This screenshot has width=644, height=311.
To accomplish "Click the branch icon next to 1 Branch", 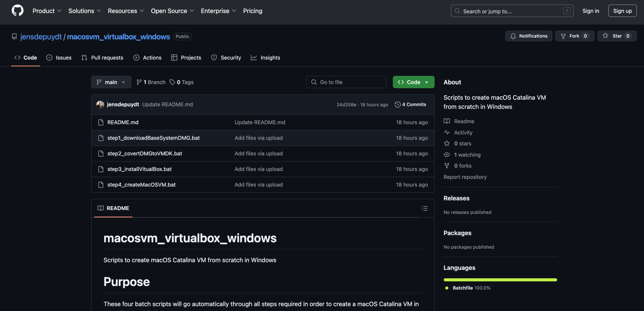I will click(139, 82).
